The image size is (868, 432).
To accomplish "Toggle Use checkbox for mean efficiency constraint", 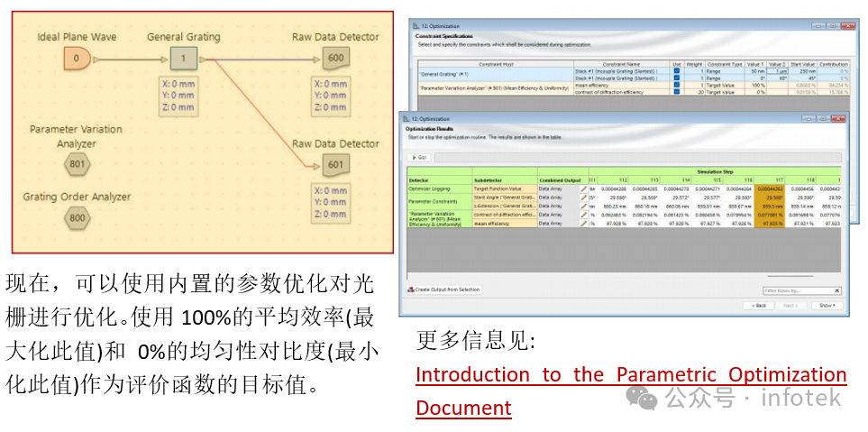I will (677, 85).
